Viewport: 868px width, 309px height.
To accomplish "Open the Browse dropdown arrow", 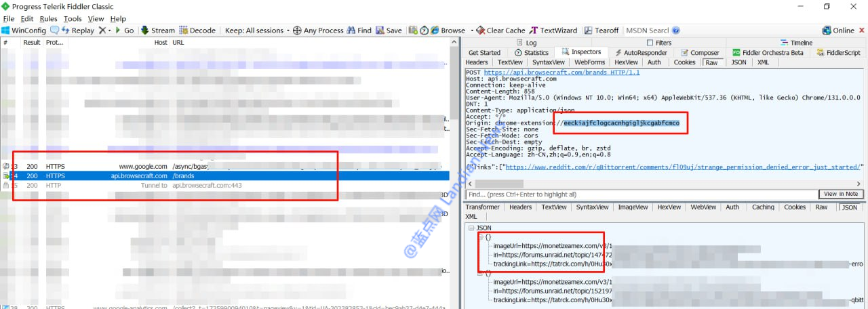I will tap(471, 30).
